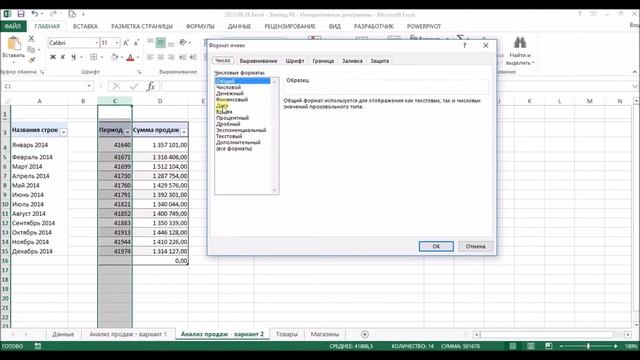
Task: Open Период column filter dropdown
Action: pos(127,132)
